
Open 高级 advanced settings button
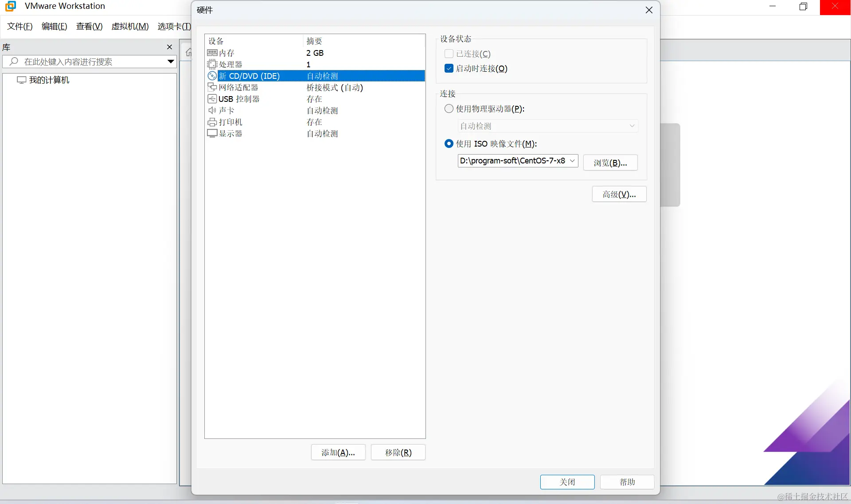tap(619, 194)
